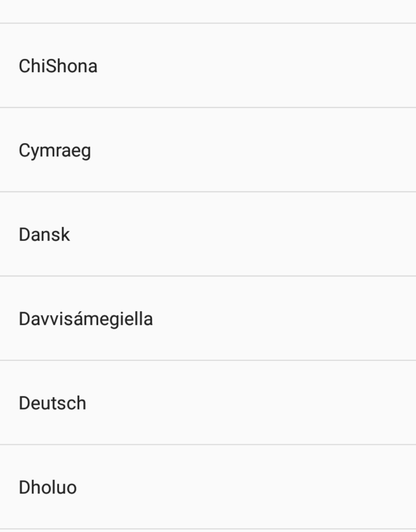
Task: Pick Dansk in the language list
Action: 208,234
